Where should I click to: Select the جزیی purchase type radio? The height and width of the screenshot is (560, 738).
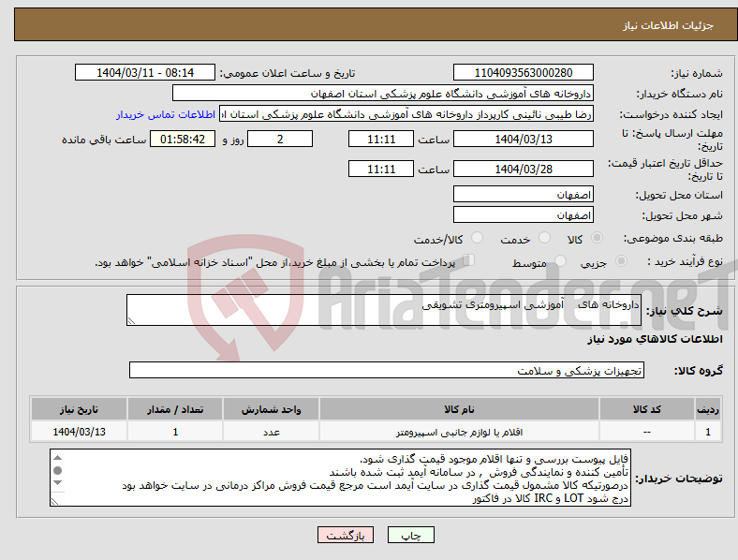click(621, 261)
